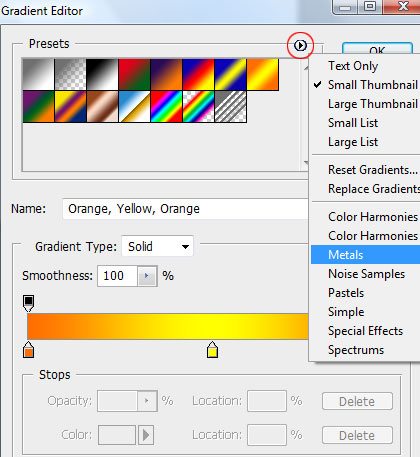Click the OK button
Screen dimensions: 420x457
tap(377, 49)
